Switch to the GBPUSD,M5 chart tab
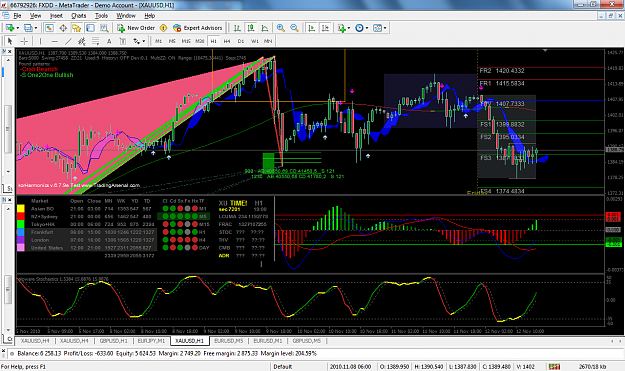Viewport: 625px width, 371px height. click(x=307, y=341)
